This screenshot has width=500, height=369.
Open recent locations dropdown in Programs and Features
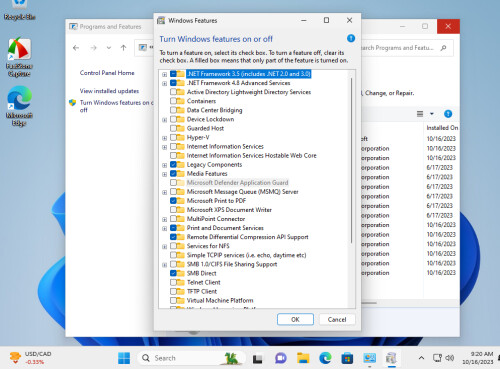[109, 48]
